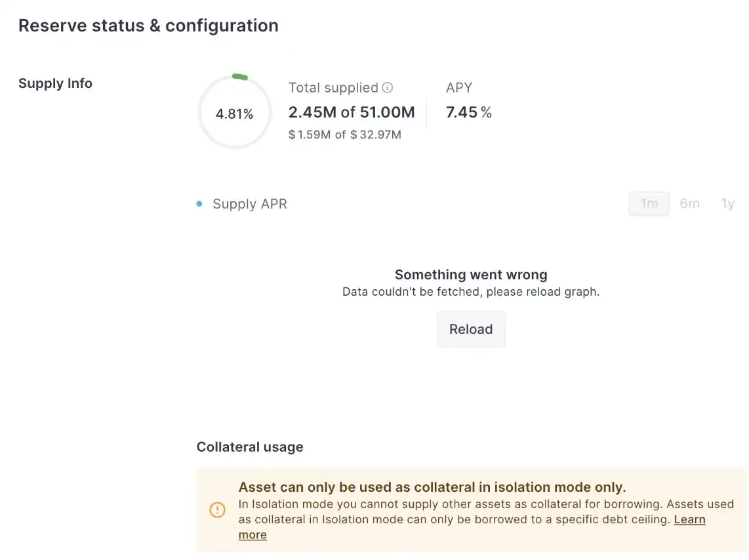Image resolution: width=749 pixels, height=560 pixels.
Task: Select the Supply Info section label
Action: (x=55, y=83)
